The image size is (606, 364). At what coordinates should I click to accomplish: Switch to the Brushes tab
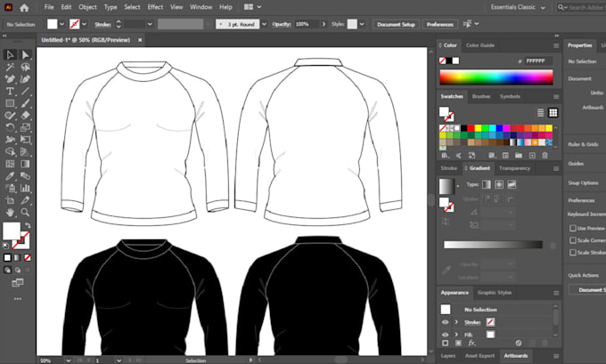pyautogui.click(x=481, y=96)
